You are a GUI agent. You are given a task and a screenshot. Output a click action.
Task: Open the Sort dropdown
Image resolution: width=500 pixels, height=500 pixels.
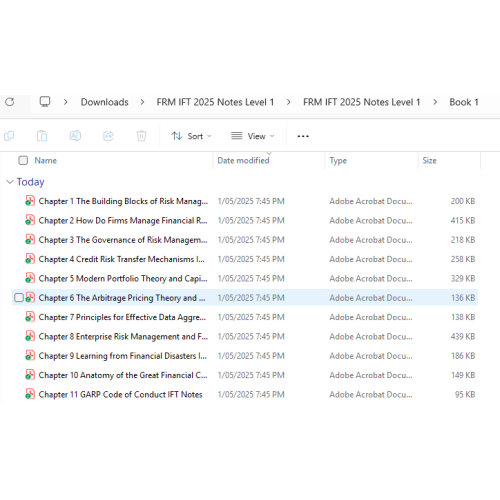click(191, 136)
